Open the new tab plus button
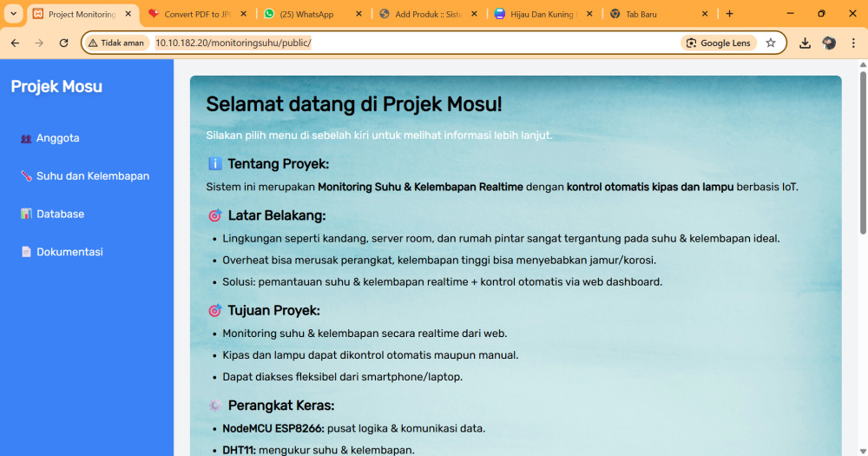 729,14
